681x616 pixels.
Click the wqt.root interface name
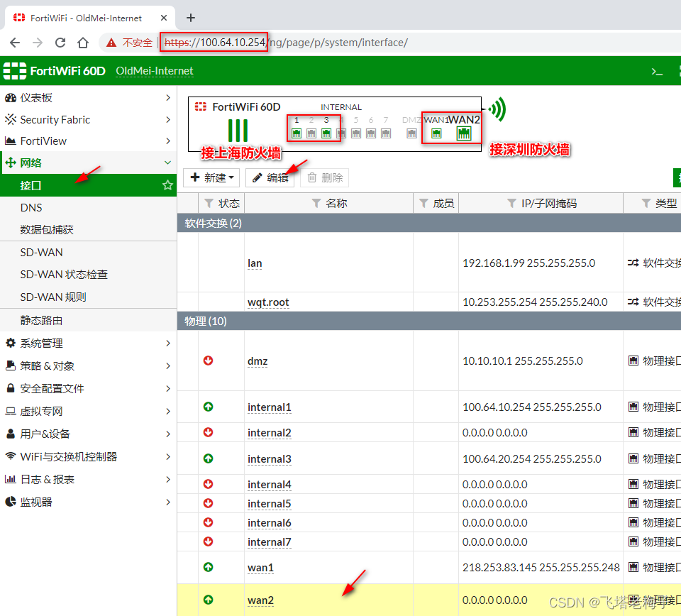[268, 302]
